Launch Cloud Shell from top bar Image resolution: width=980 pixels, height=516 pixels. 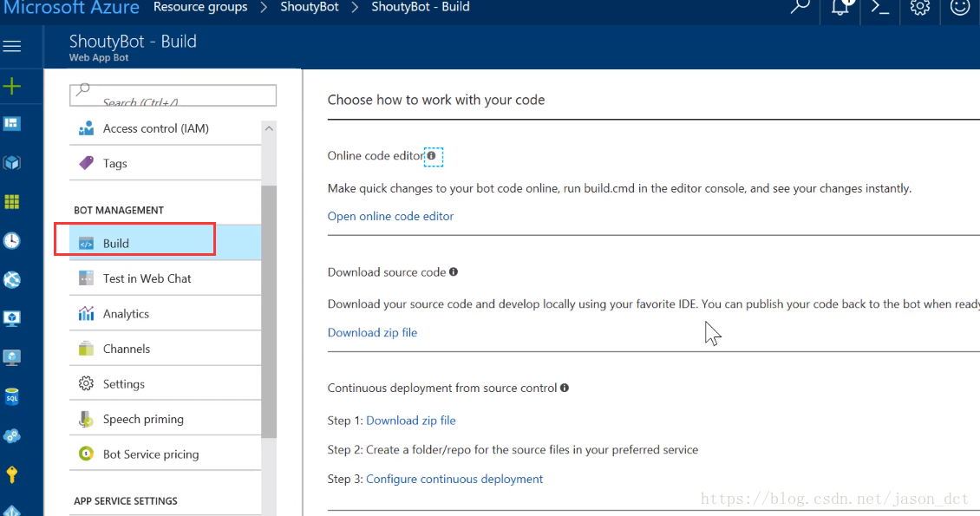pyautogui.click(x=880, y=8)
